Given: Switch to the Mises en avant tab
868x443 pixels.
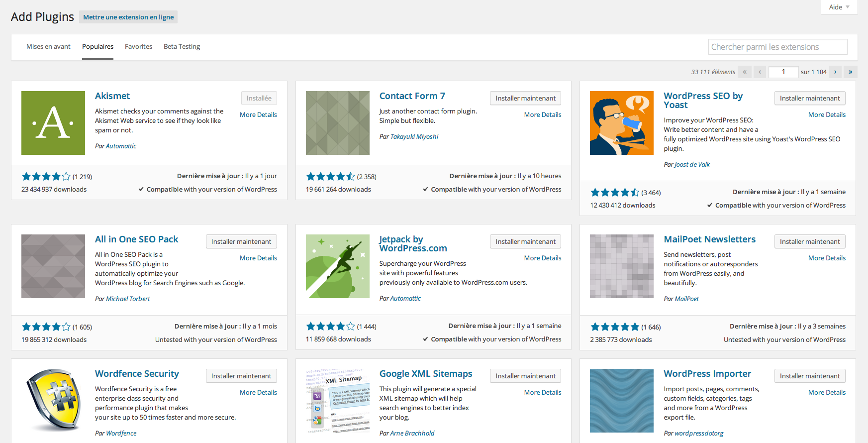Looking at the screenshot, I should tap(48, 46).
